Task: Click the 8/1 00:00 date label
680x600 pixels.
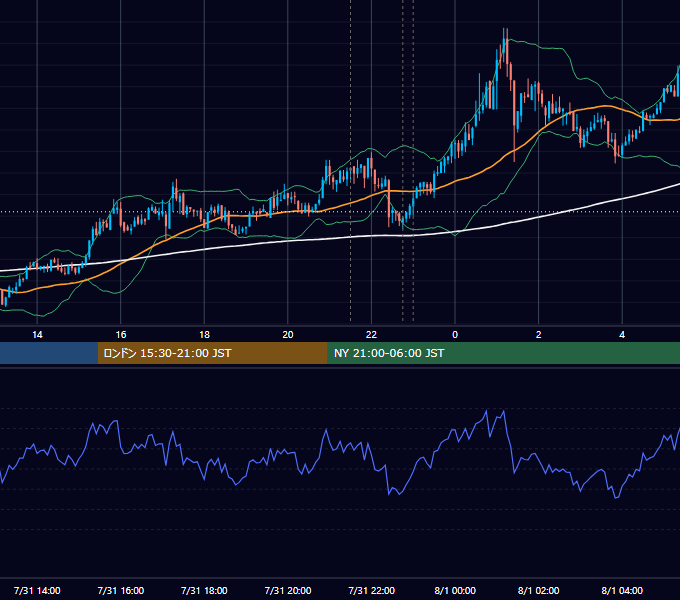Action: (455, 590)
